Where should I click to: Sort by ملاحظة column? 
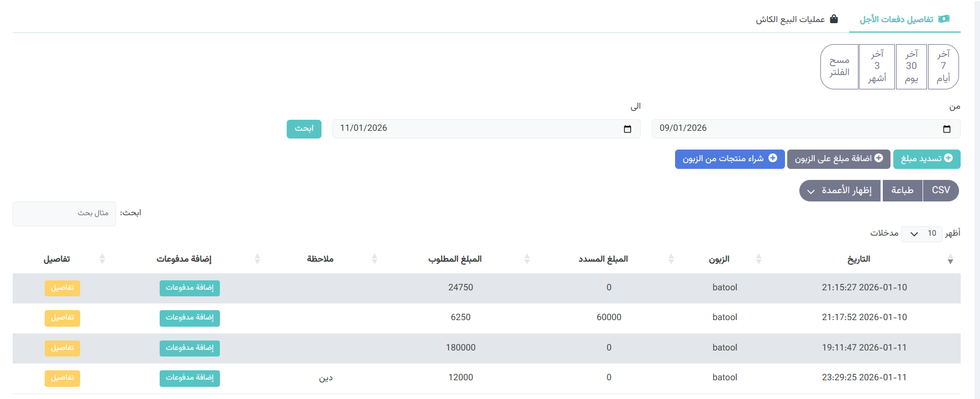(320, 259)
